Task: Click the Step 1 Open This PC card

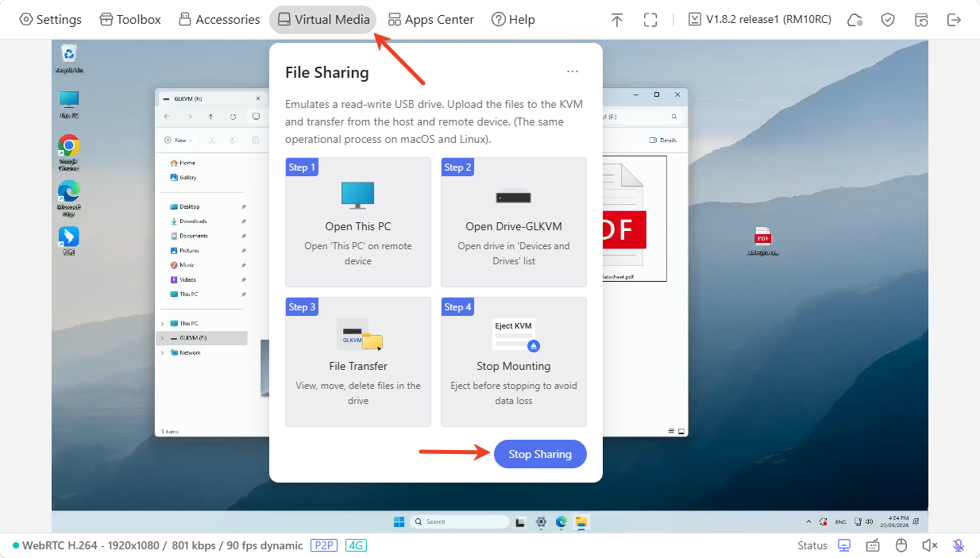Action: (x=358, y=222)
